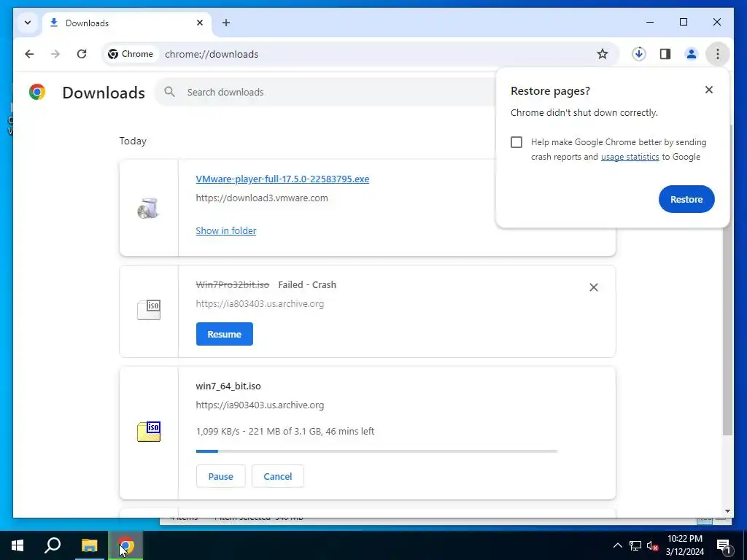Enable sending crash reports checkbox

click(x=516, y=142)
